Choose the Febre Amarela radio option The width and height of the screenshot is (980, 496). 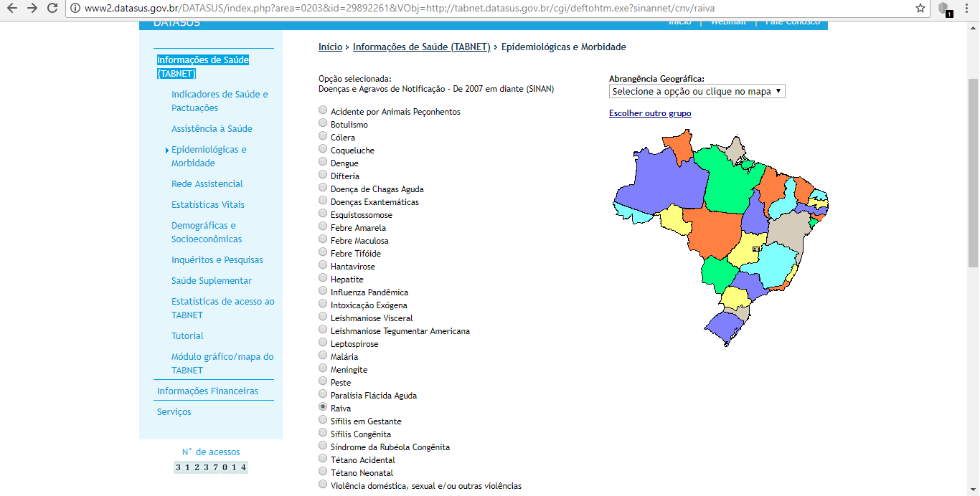tap(323, 227)
